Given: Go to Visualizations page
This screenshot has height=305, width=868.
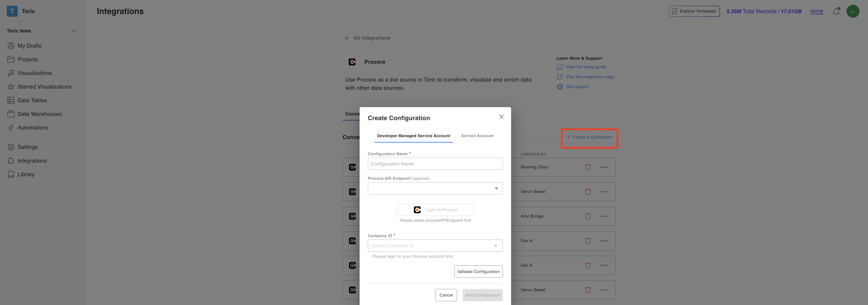Looking at the screenshot, I should (x=34, y=73).
